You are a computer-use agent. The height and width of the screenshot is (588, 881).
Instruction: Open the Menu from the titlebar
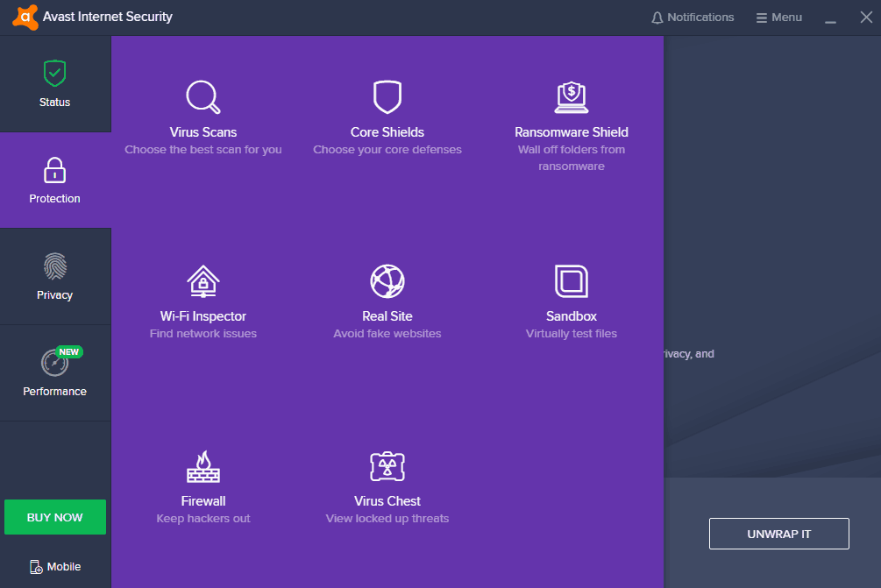point(778,17)
